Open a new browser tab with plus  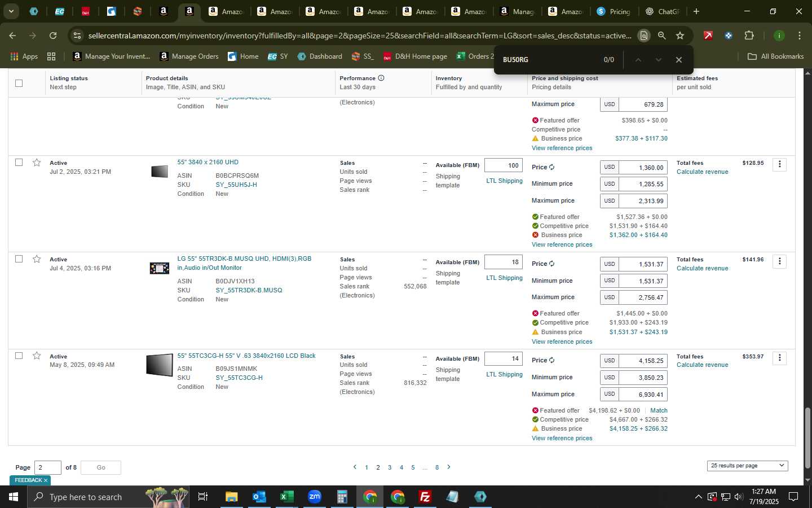click(x=696, y=11)
